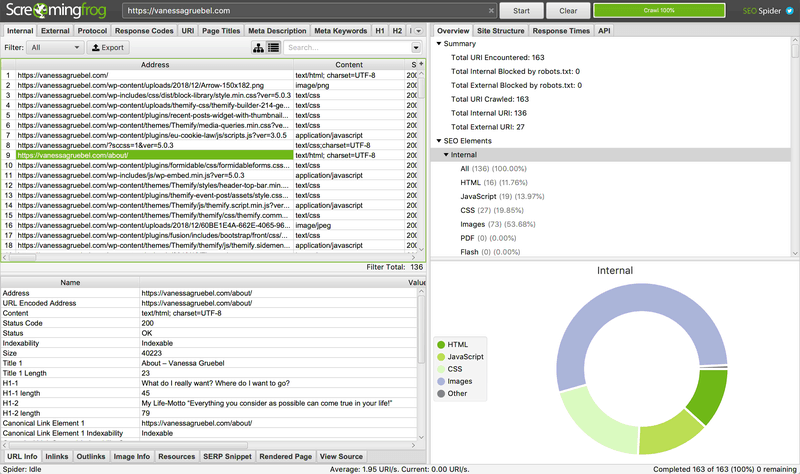Select the Arrow-150x182.png row

tap(209, 85)
